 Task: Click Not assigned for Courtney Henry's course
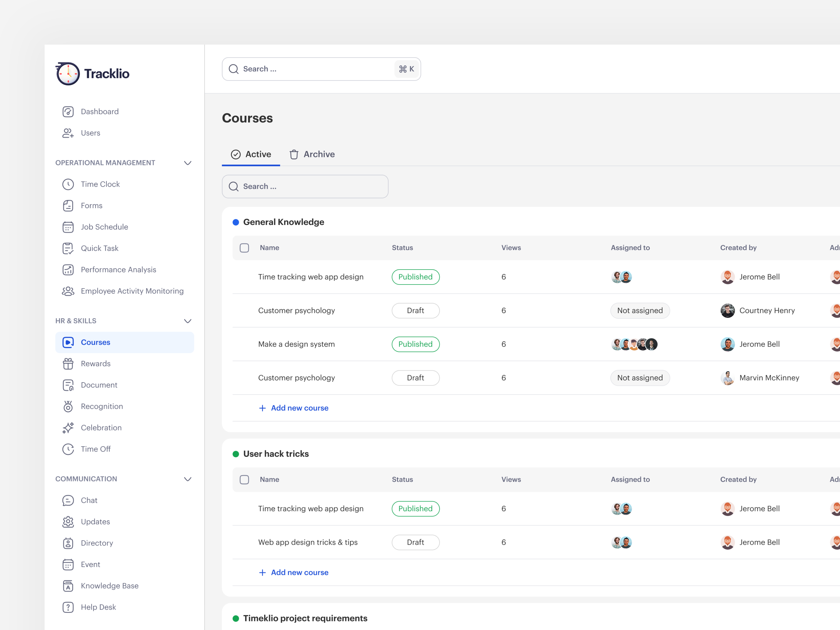coord(640,311)
